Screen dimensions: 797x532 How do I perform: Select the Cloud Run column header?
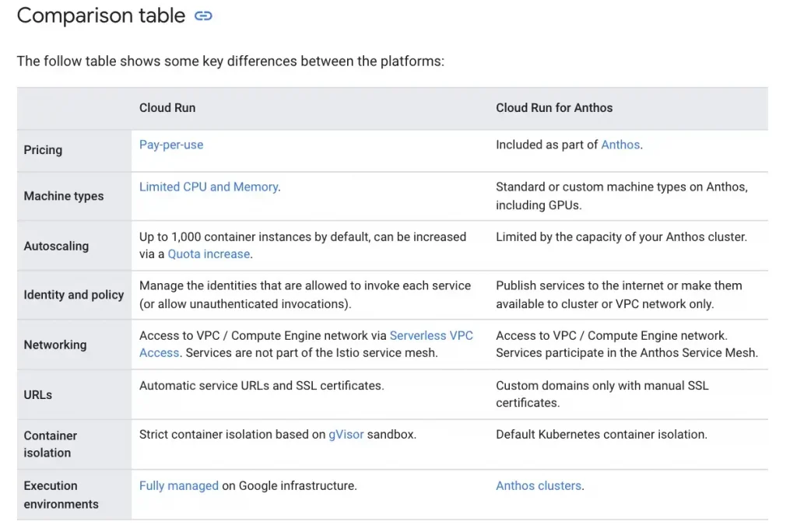(167, 107)
